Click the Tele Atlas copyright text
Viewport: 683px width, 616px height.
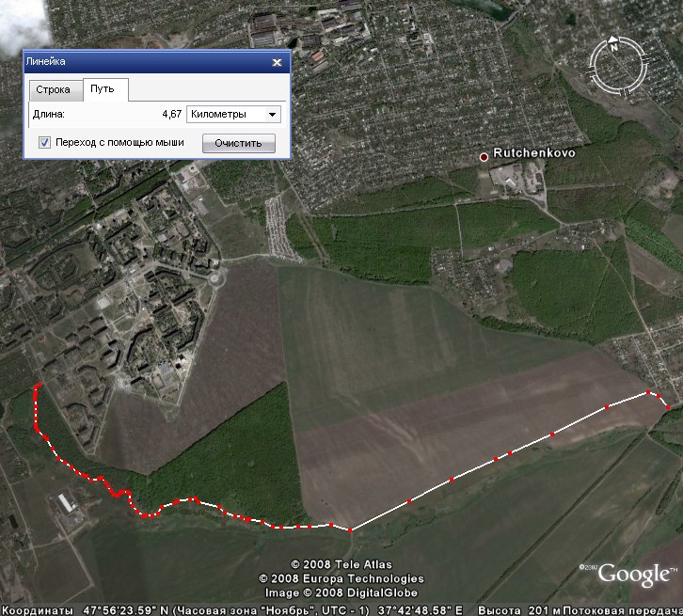(341, 564)
